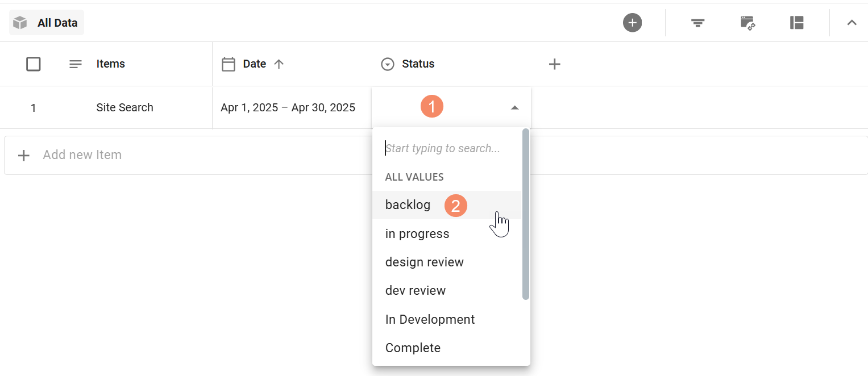Pick the Complete status option

click(x=413, y=347)
